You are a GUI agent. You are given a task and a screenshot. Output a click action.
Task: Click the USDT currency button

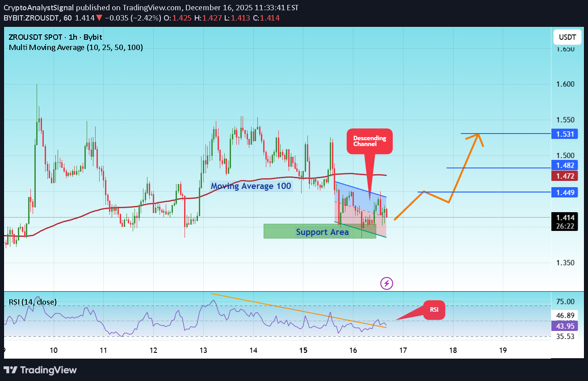567,37
